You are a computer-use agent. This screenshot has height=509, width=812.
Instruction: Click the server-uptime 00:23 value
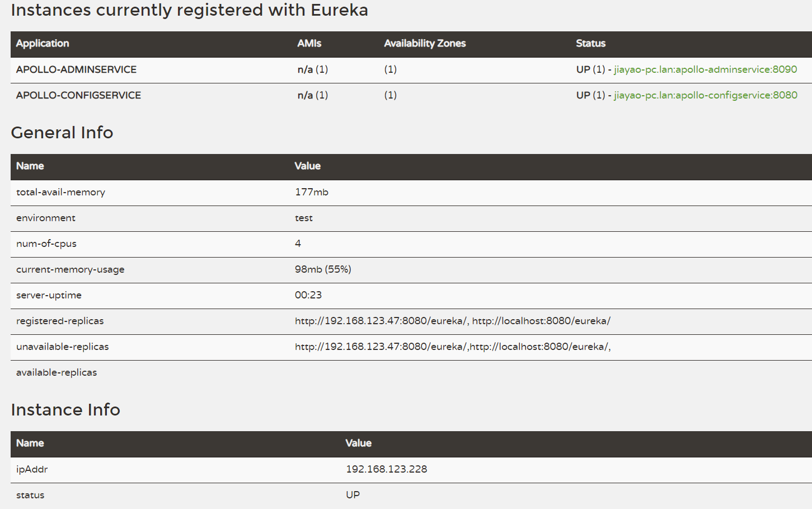coord(308,295)
